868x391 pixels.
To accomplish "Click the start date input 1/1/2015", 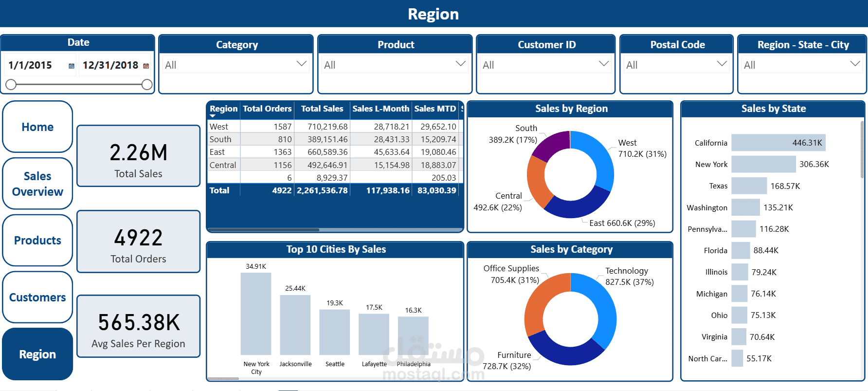I will (x=30, y=65).
